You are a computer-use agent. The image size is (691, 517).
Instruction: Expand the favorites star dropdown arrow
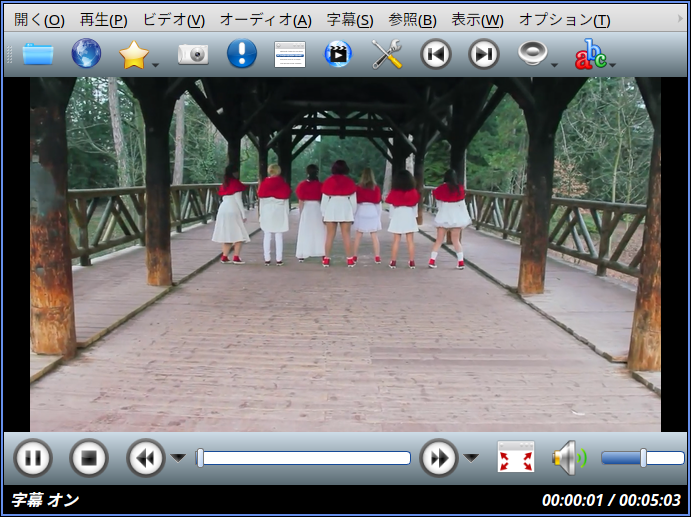[156, 65]
